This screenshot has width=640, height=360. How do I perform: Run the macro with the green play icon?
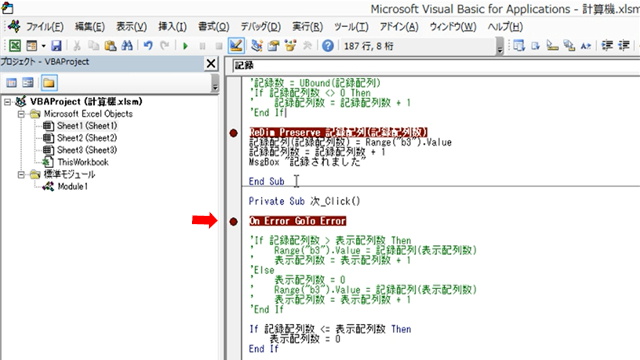click(x=185, y=46)
